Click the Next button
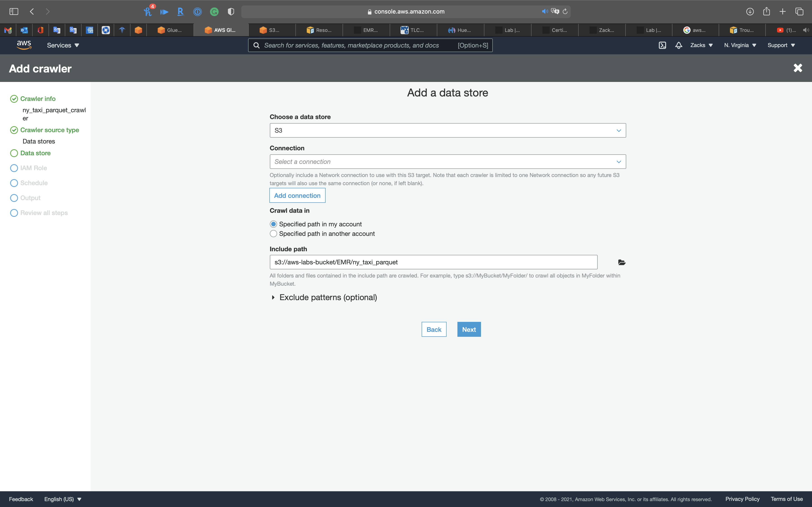 tap(469, 330)
